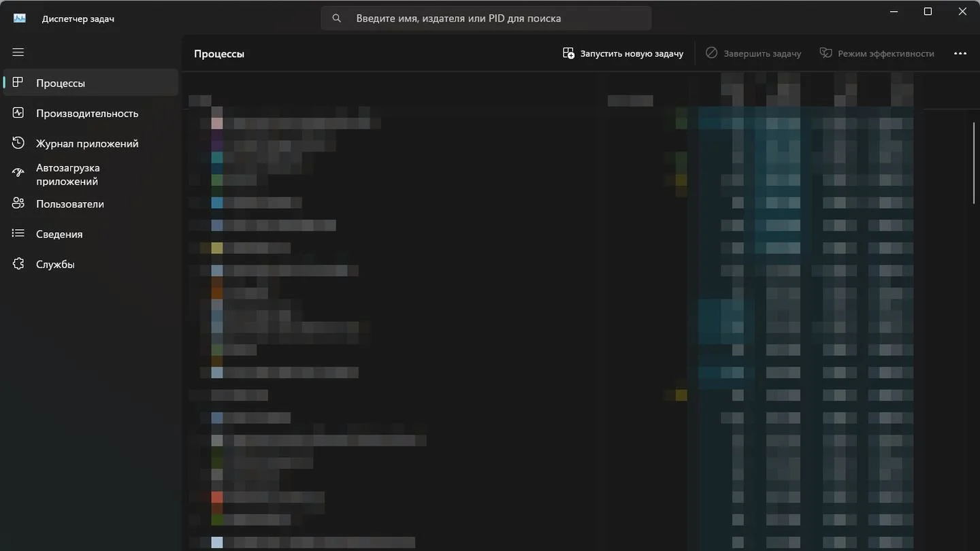Open the Службы services puzzle icon
This screenshot has width=980, height=551.
click(18, 264)
